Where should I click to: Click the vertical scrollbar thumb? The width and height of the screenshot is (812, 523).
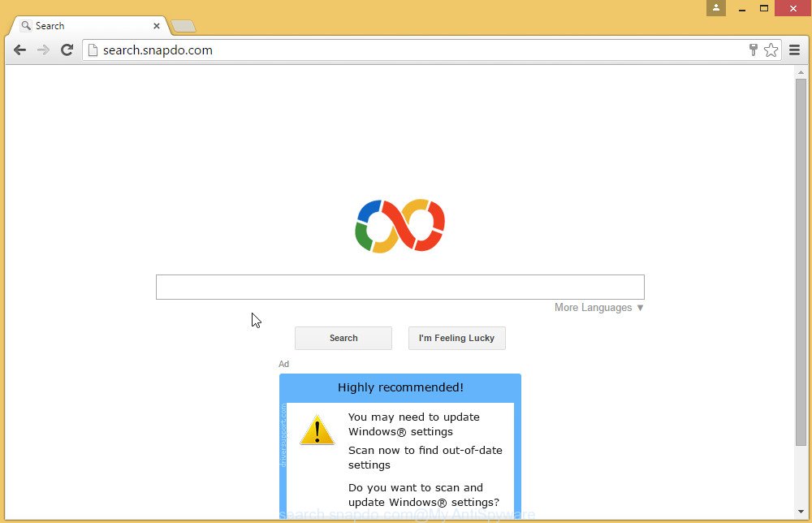(x=801, y=261)
